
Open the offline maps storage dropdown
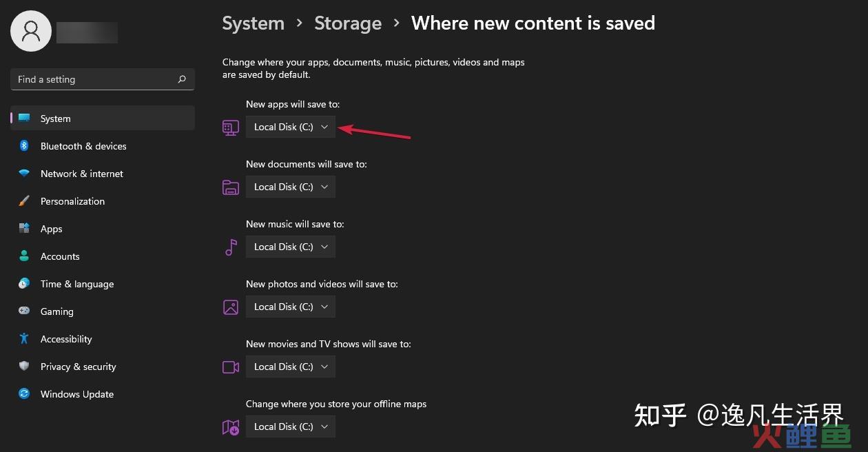click(291, 427)
